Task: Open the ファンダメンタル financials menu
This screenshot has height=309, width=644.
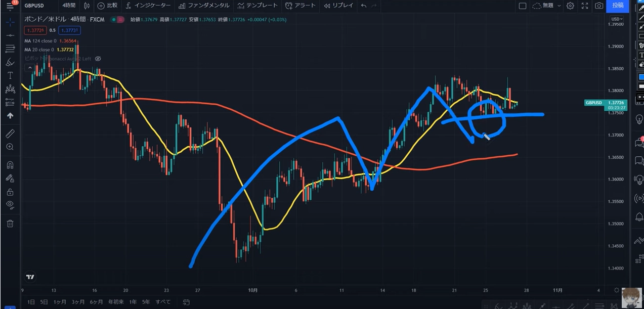Action: pos(204,6)
